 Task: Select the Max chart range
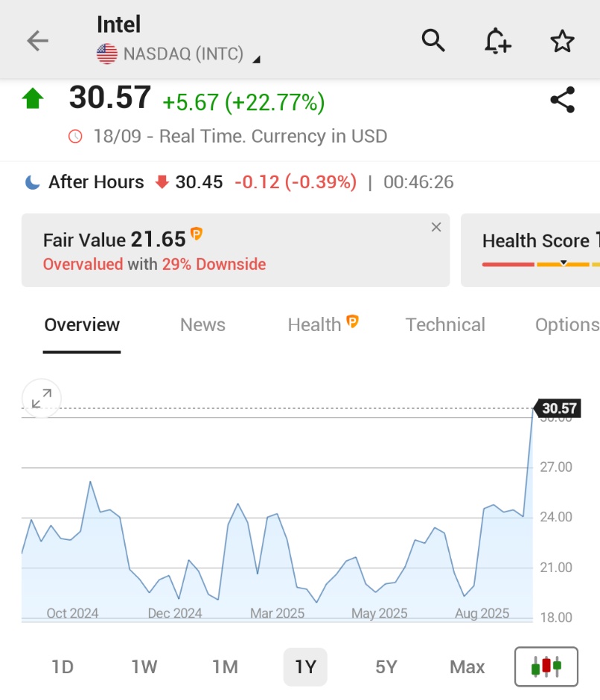(x=467, y=667)
